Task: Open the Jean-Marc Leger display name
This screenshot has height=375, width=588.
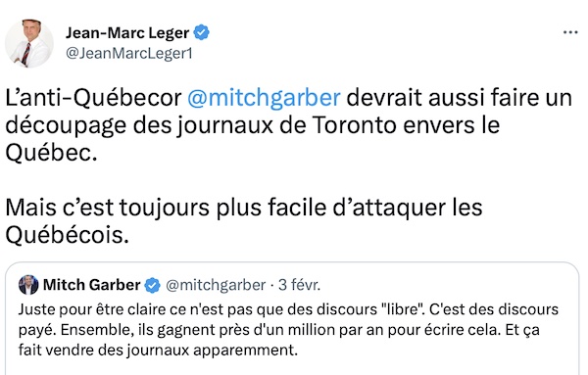Action: [x=127, y=33]
